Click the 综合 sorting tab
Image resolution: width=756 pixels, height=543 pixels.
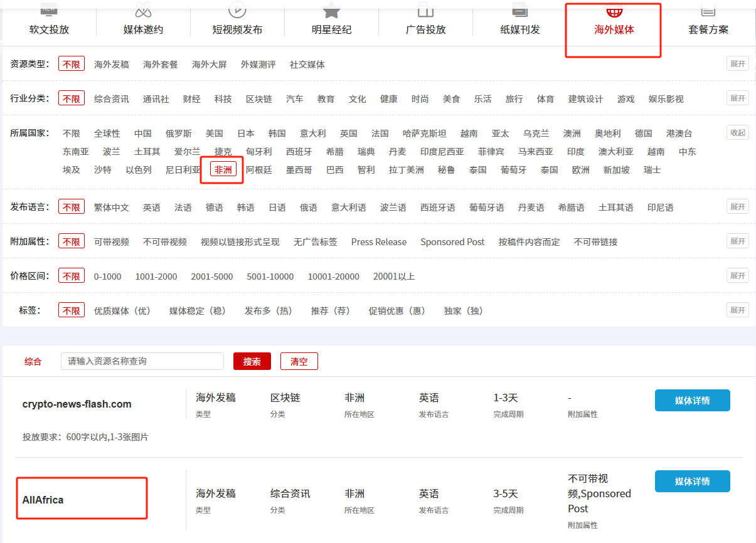[33, 362]
